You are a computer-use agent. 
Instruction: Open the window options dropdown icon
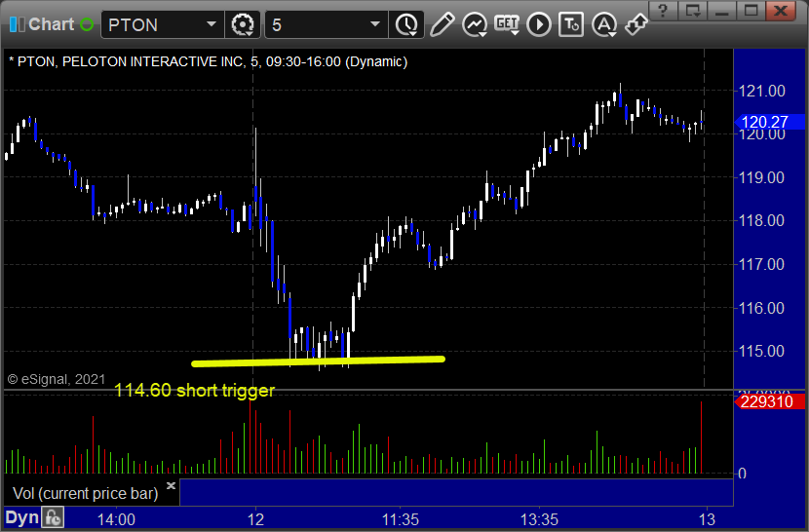tap(692, 10)
